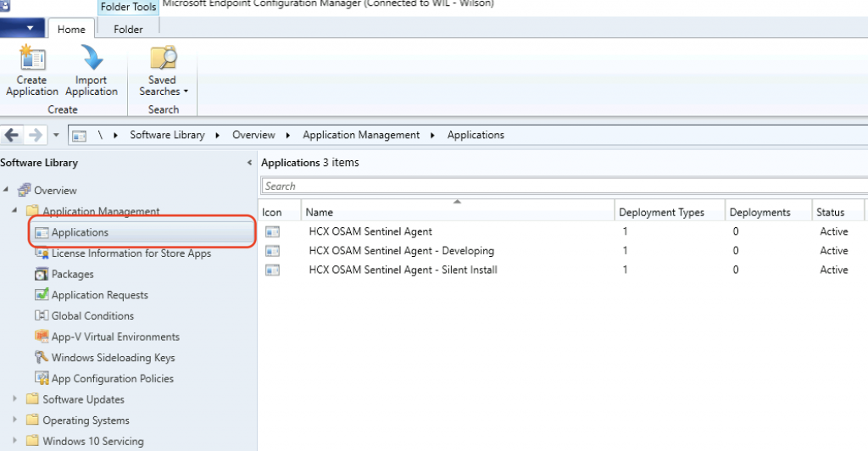This screenshot has height=451, width=868.
Task: Select Windows Sideloading Keys node
Action: point(113,358)
